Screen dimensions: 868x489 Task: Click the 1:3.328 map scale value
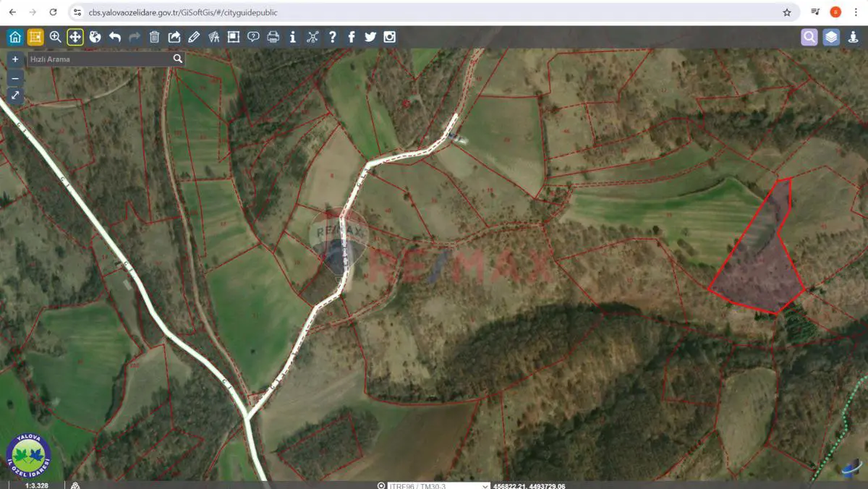coord(37,485)
